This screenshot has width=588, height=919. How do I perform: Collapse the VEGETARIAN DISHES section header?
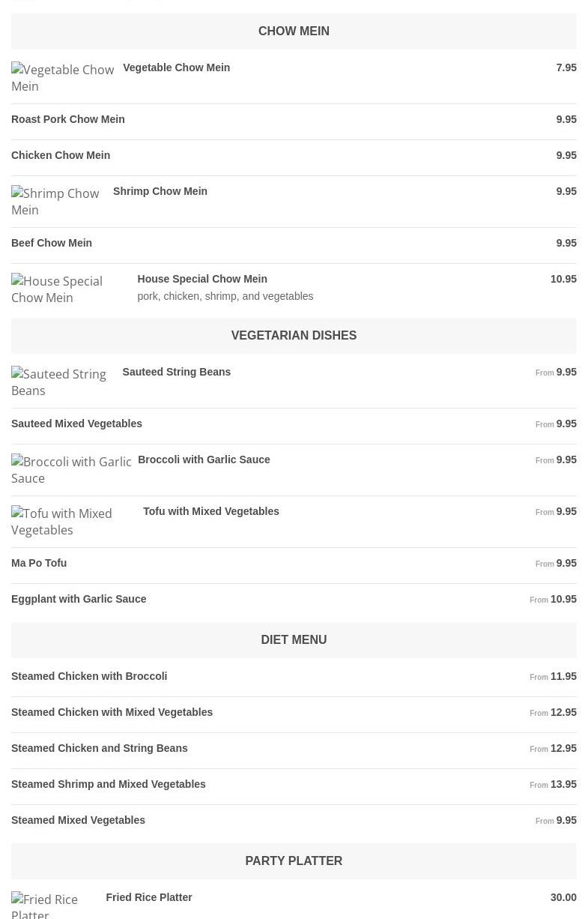294,335
